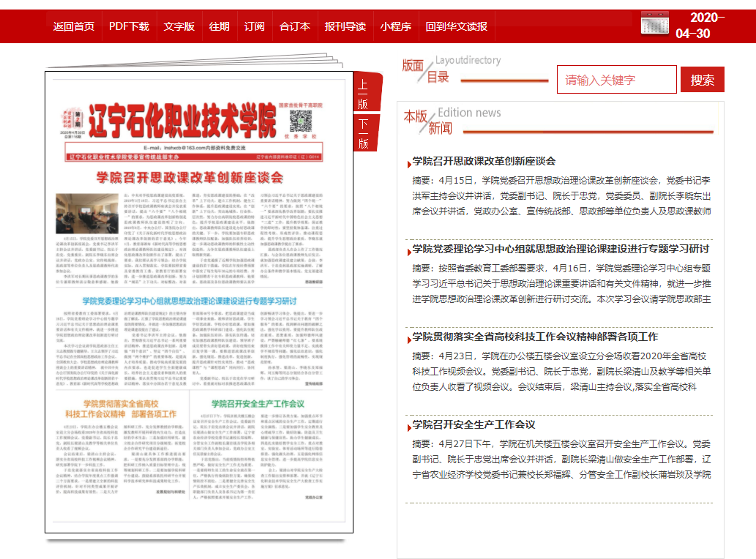The image size is (756, 559).
Task: Click green headline 学院召开安全生产工作会议 on newspaper page
Action: tap(258, 404)
